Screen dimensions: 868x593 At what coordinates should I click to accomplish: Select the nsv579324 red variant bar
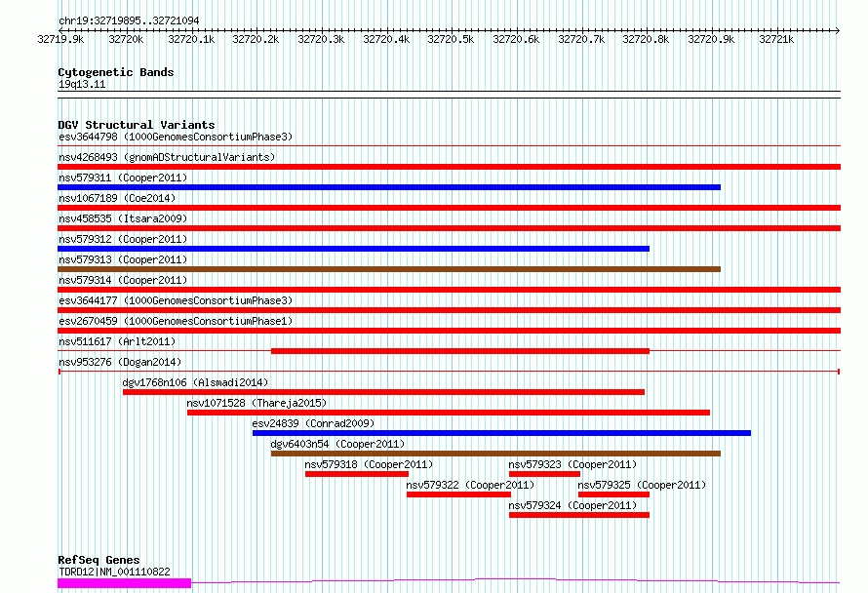[x=579, y=515]
